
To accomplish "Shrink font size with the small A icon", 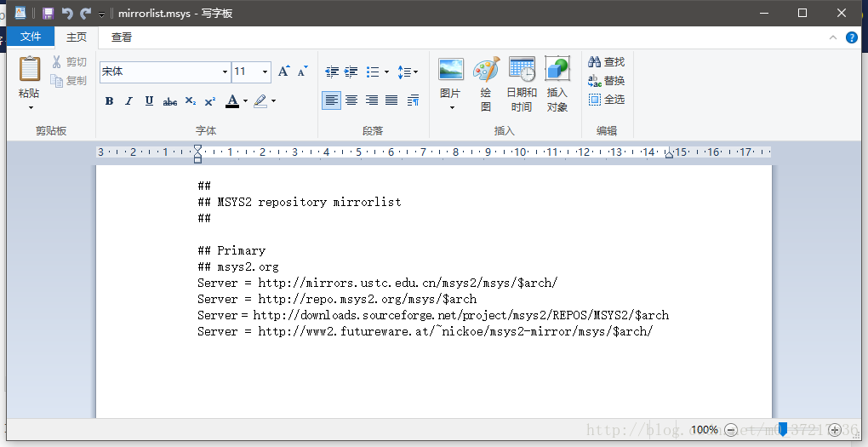I will (x=302, y=72).
